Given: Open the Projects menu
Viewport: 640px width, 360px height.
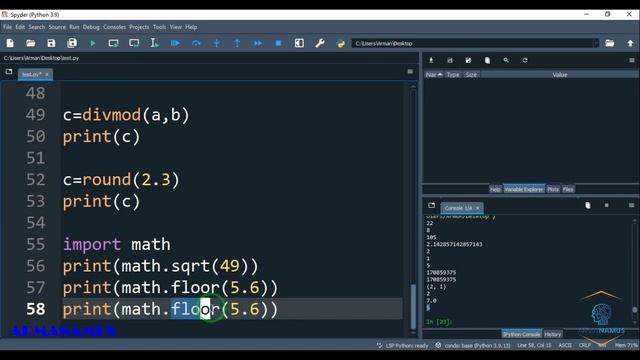Looking at the screenshot, I should tap(139, 27).
